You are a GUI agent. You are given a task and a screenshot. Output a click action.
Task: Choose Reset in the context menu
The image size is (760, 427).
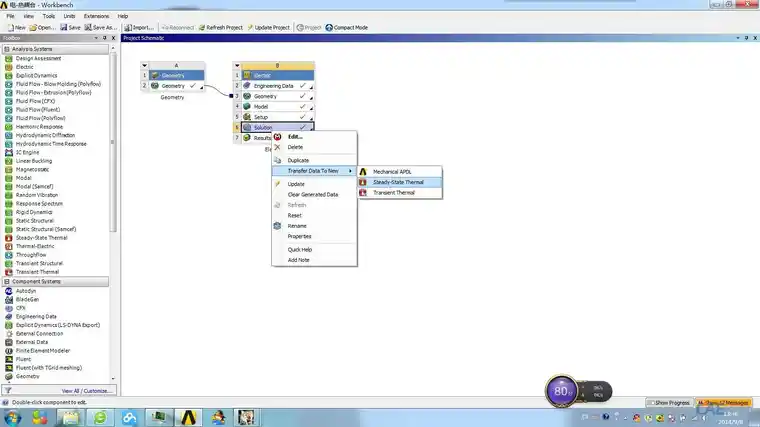[314, 215]
